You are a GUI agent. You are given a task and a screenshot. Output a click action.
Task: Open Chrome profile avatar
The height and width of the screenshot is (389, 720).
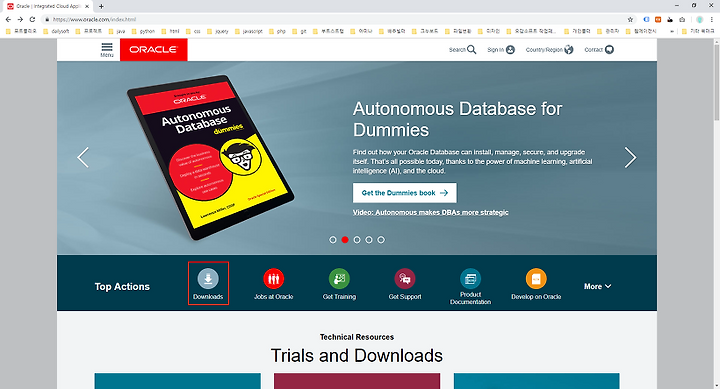pos(699,19)
